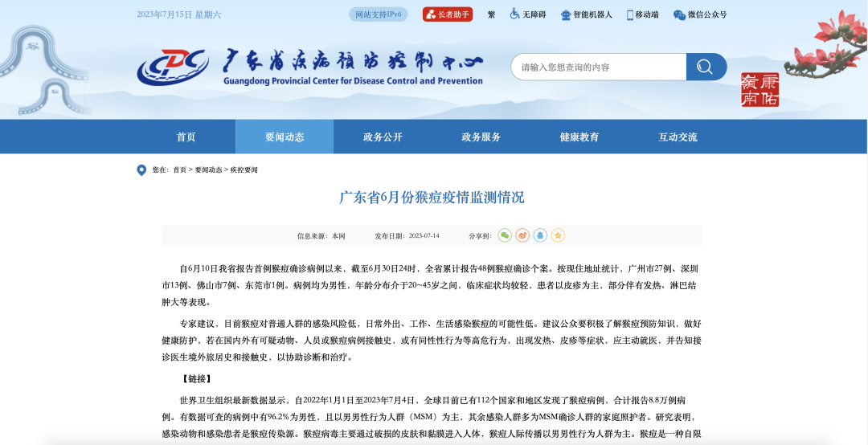Click the English name Guangdong Provincial Center text

click(353, 81)
